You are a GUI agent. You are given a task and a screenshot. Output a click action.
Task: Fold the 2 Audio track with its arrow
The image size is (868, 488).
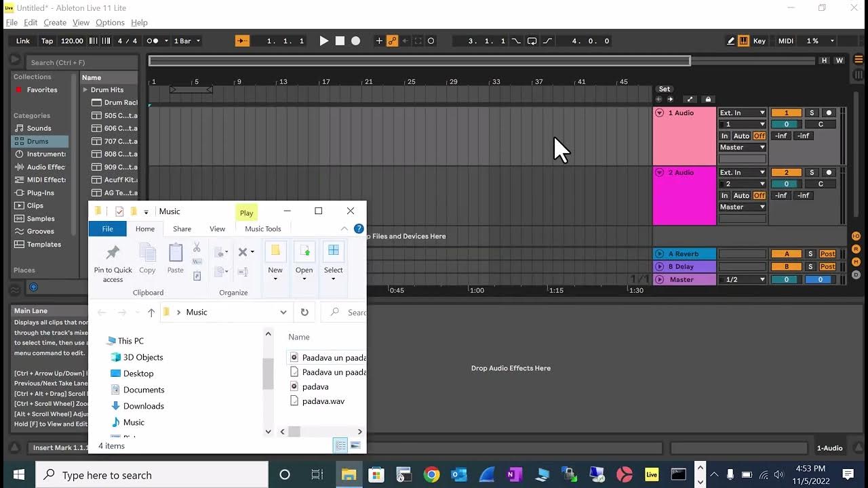pyautogui.click(x=659, y=173)
